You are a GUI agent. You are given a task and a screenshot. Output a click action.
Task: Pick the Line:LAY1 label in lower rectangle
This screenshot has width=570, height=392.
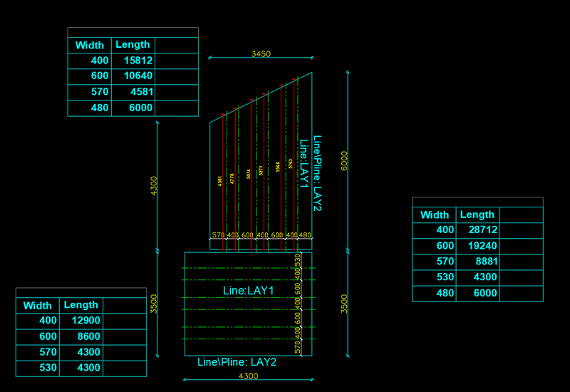[248, 291]
